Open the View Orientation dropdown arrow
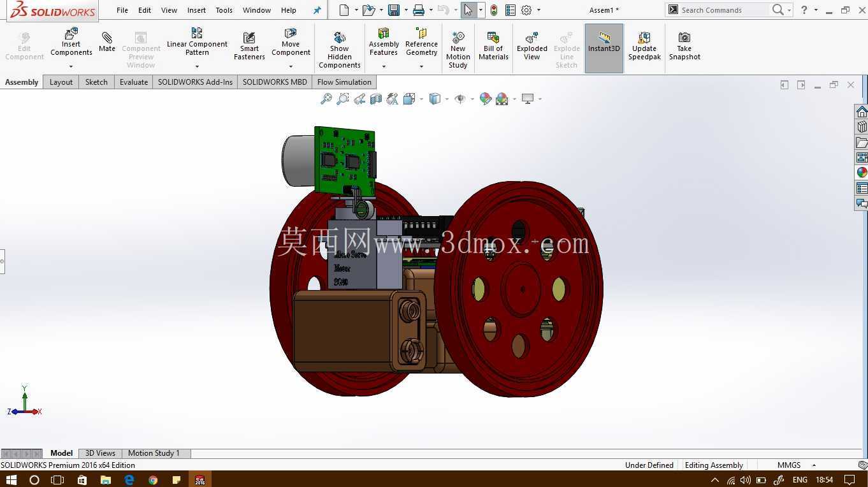Viewport: 868px width, 487px height. (420, 99)
